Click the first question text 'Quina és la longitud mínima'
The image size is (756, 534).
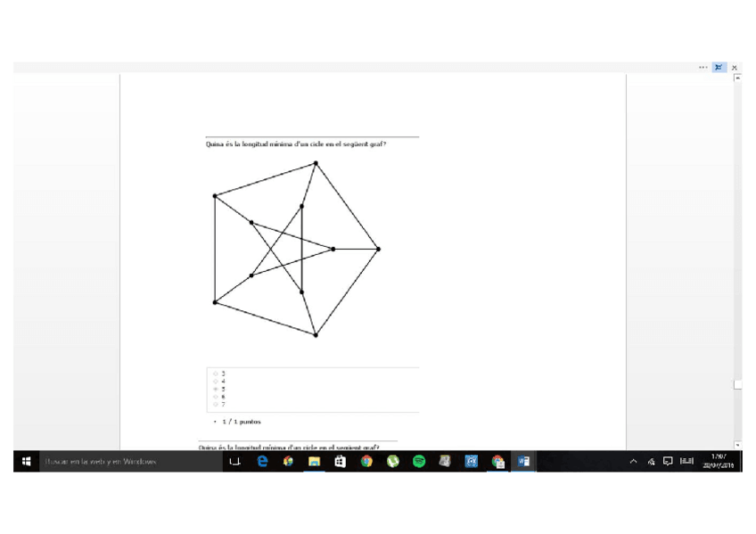coord(247,144)
